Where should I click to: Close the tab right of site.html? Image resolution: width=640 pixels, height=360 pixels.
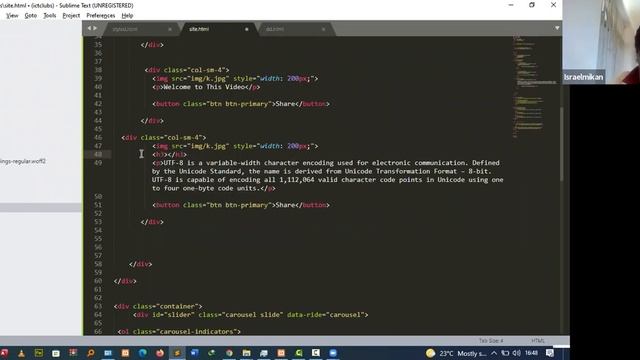(323, 29)
